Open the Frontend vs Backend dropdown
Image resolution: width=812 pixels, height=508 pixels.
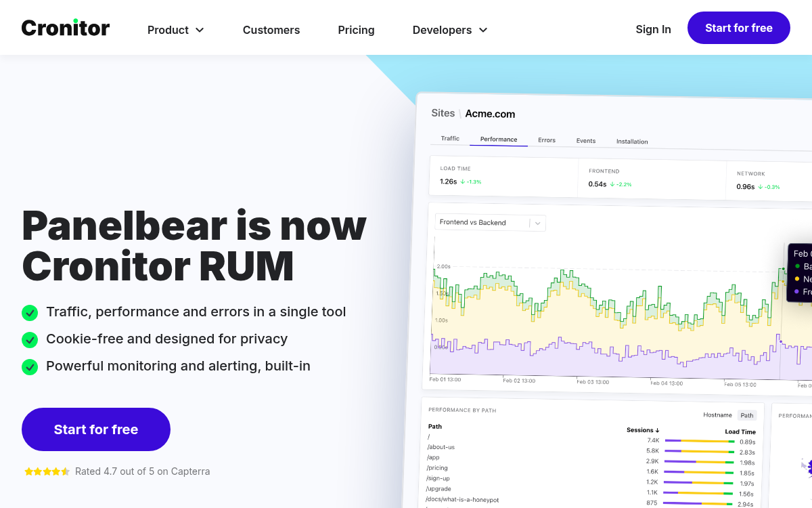(x=491, y=222)
